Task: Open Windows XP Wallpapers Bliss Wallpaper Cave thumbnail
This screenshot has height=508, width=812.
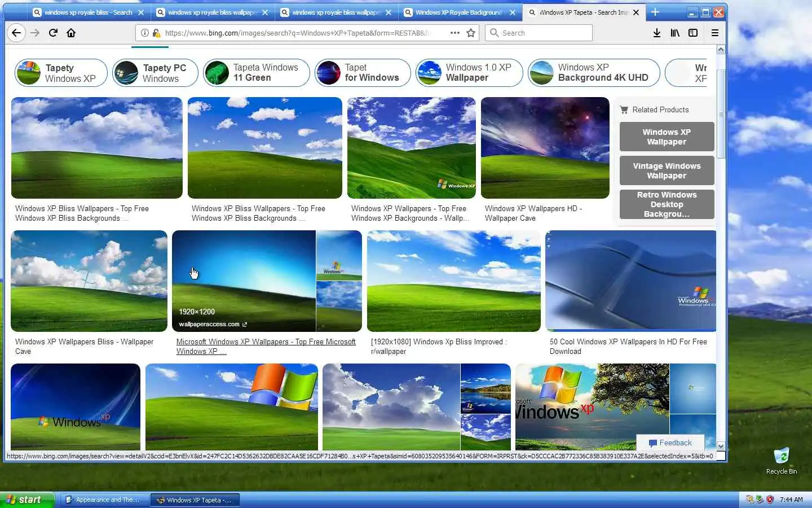Action: tap(89, 281)
